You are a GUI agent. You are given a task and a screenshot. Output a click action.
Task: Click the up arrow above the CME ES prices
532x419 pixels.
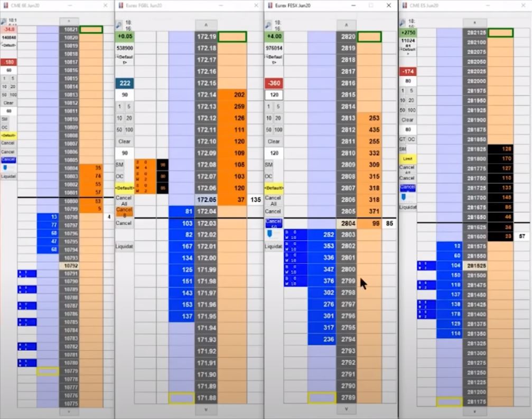coord(474,23)
